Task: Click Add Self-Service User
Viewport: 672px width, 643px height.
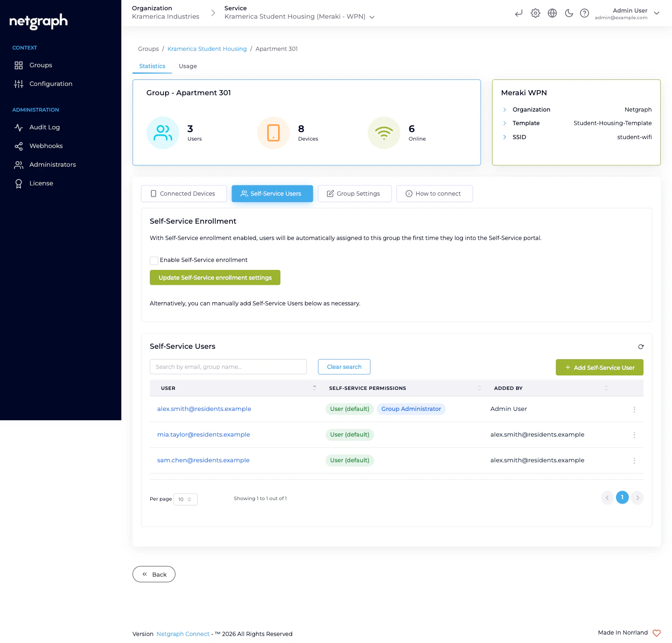Action: 599,367
